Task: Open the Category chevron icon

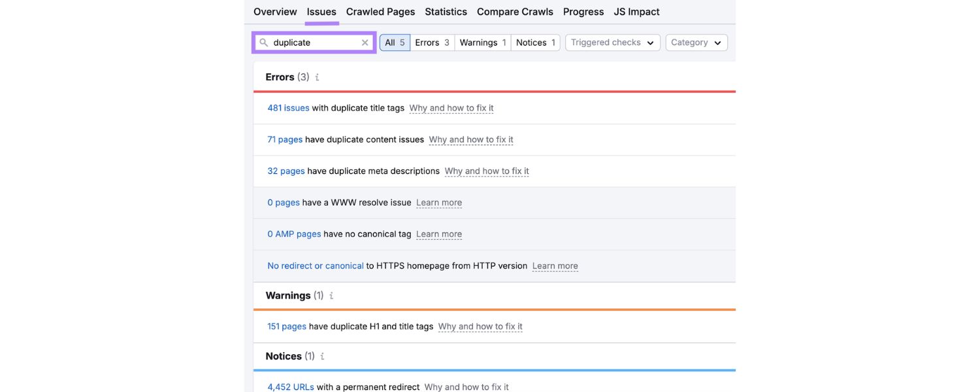Action: tap(716, 42)
